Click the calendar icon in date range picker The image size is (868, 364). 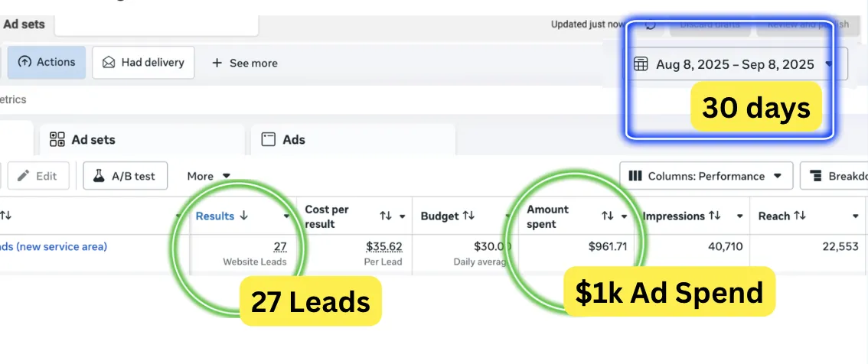pyautogui.click(x=641, y=64)
